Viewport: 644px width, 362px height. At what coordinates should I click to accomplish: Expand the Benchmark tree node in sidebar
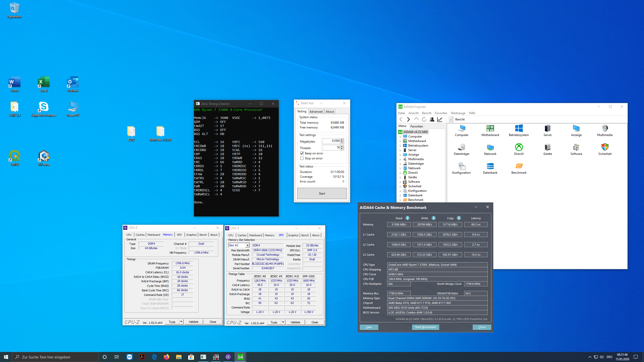click(400, 200)
